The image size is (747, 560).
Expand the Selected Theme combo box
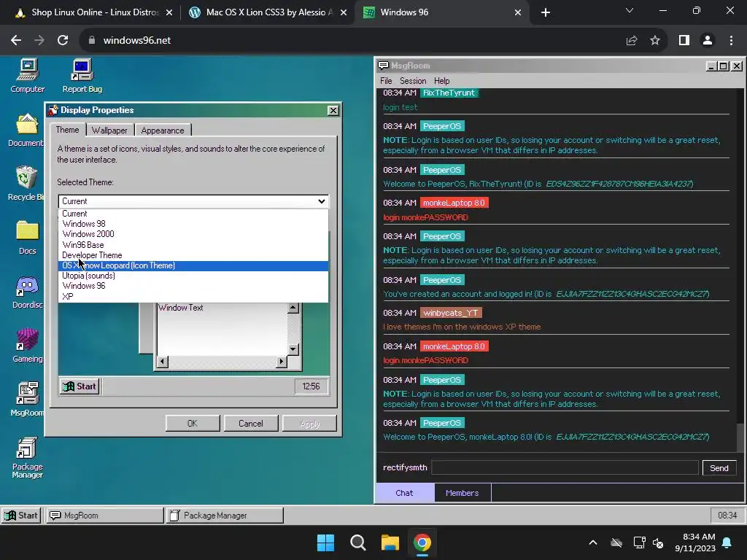coord(193,201)
